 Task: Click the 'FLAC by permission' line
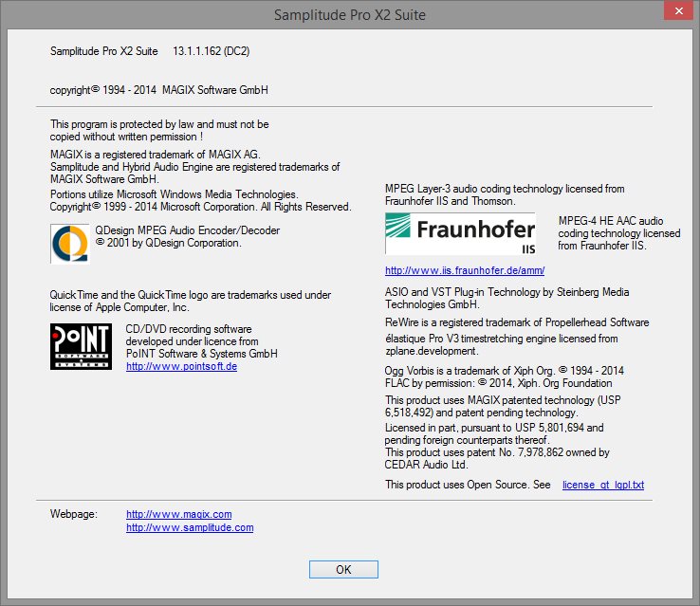[x=498, y=383]
